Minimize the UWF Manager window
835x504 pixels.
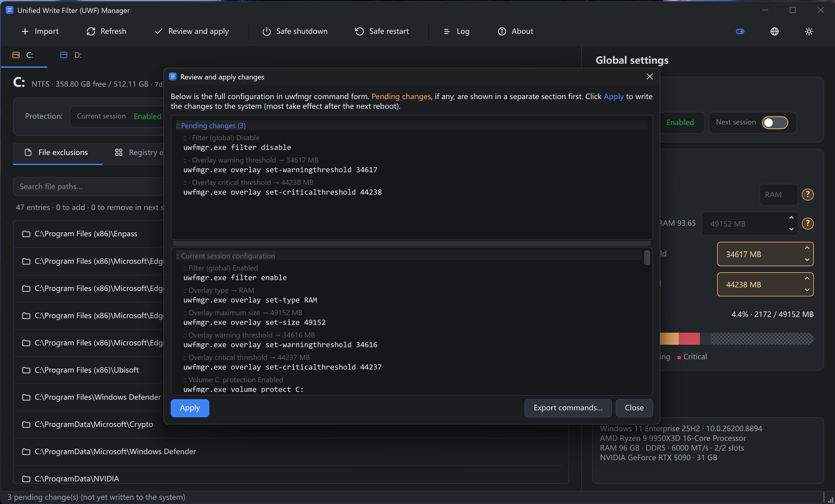pyautogui.click(x=765, y=10)
